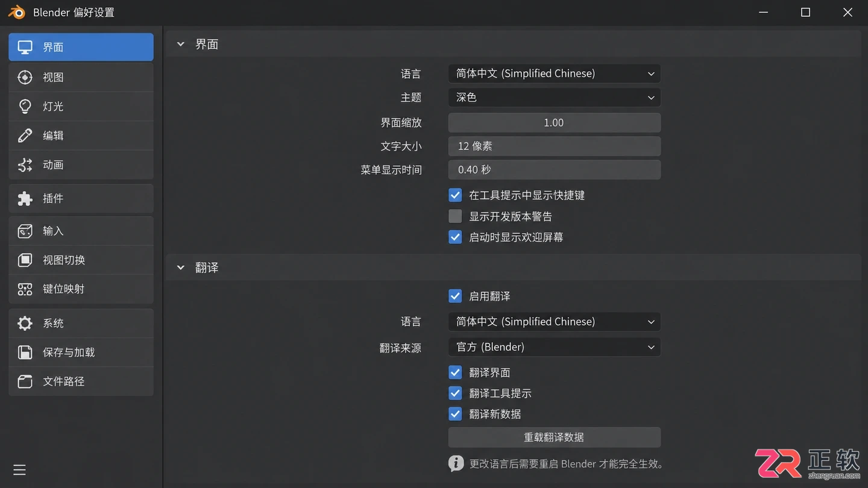Screen dimensions: 868x488
Task: Uncheck the 翻译工具提示 checkbox
Action: click(455, 393)
